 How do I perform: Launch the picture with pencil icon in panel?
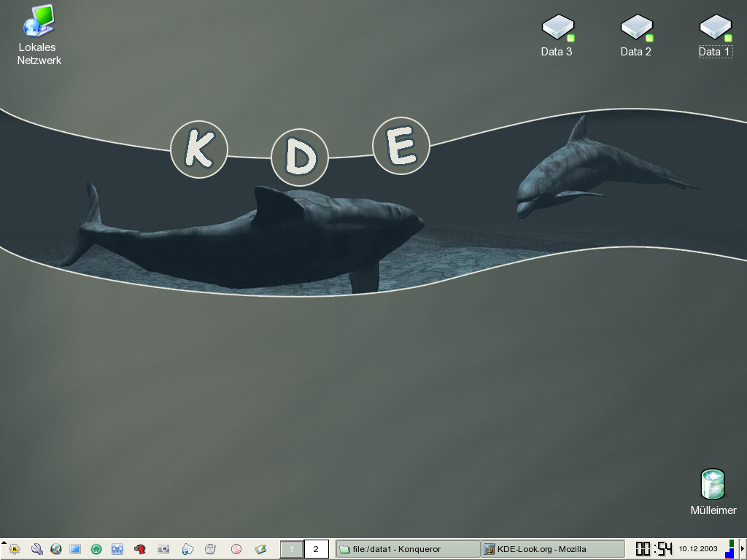[x=260, y=549]
